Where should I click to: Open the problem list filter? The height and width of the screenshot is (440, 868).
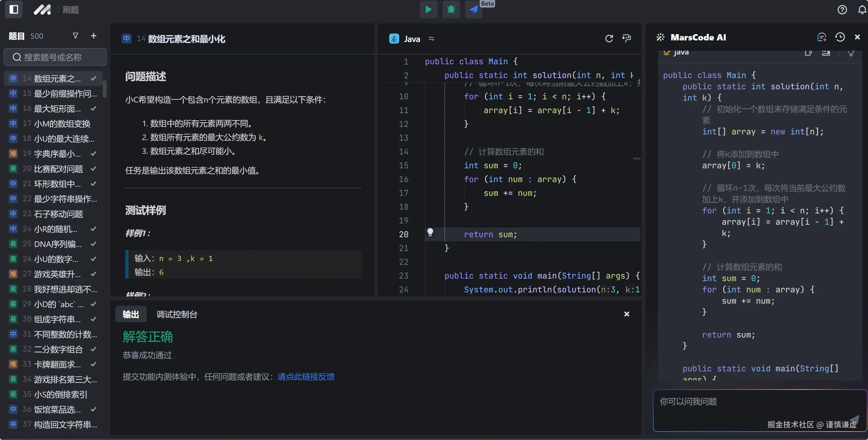pos(76,36)
